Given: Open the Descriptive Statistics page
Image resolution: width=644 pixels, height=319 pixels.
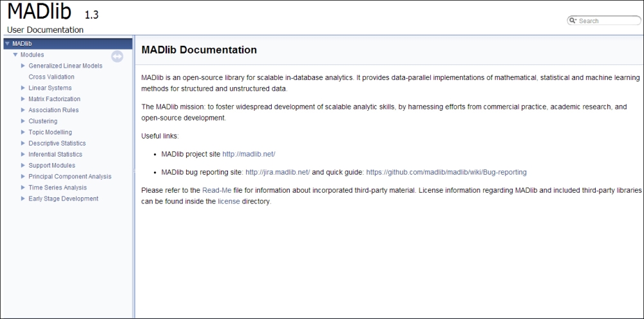Looking at the screenshot, I should pyautogui.click(x=57, y=144).
